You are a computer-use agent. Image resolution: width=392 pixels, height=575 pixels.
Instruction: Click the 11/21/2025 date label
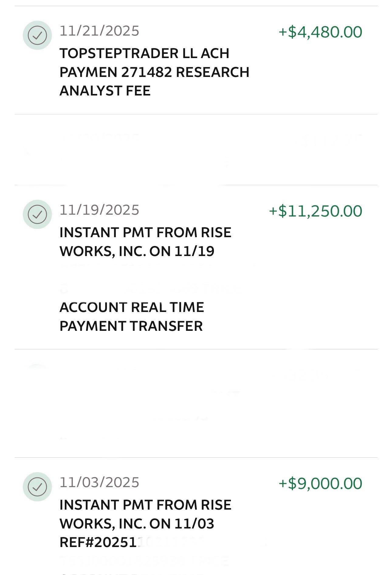[99, 31]
